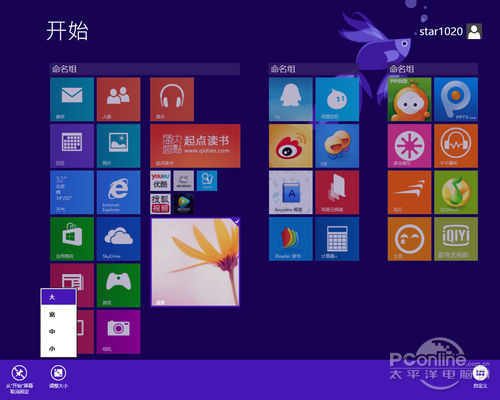
Task: Open the Mail tile
Action: pyautogui.click(x=72, y=99)
